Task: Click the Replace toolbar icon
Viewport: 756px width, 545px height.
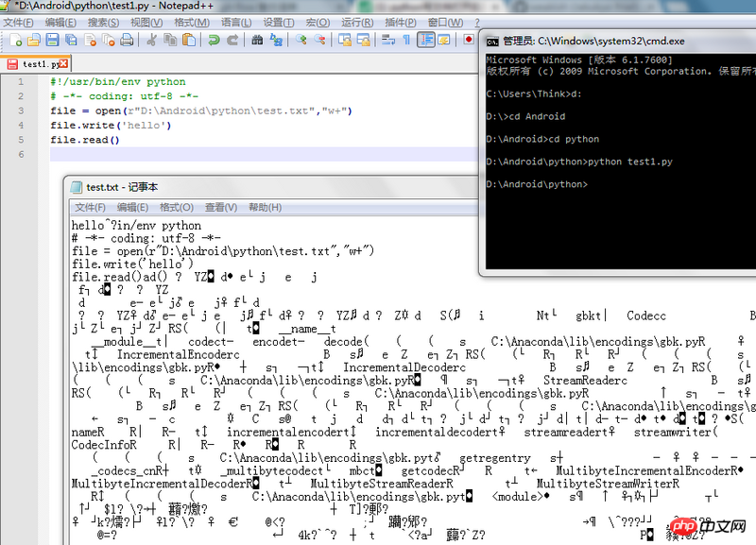Action: click(276, 40)
